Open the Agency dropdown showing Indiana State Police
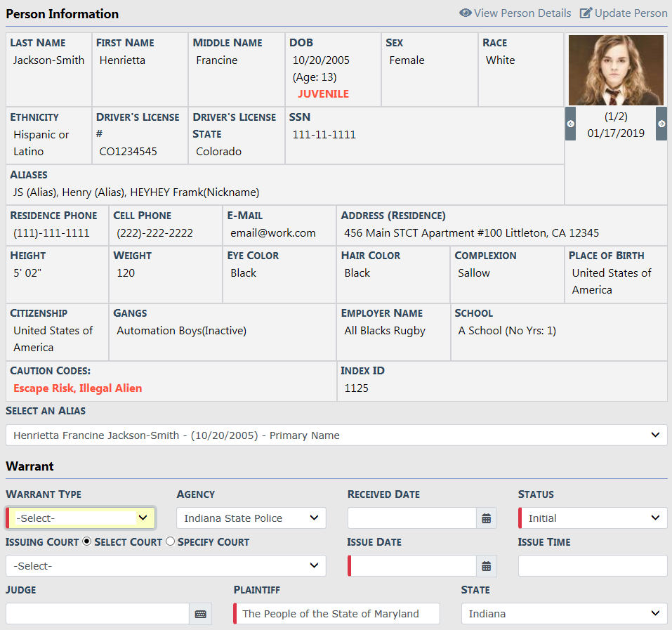672x630 pixels. (251, 518)
